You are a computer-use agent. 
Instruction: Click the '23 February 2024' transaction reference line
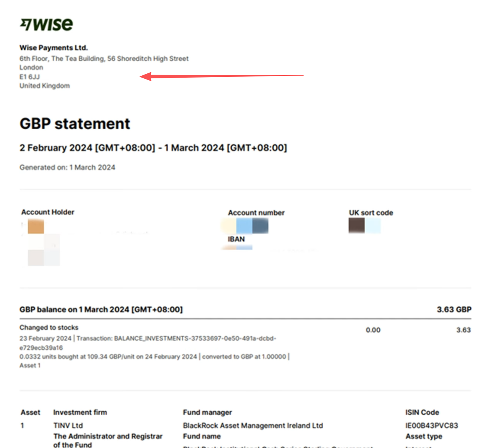[148, 339]
